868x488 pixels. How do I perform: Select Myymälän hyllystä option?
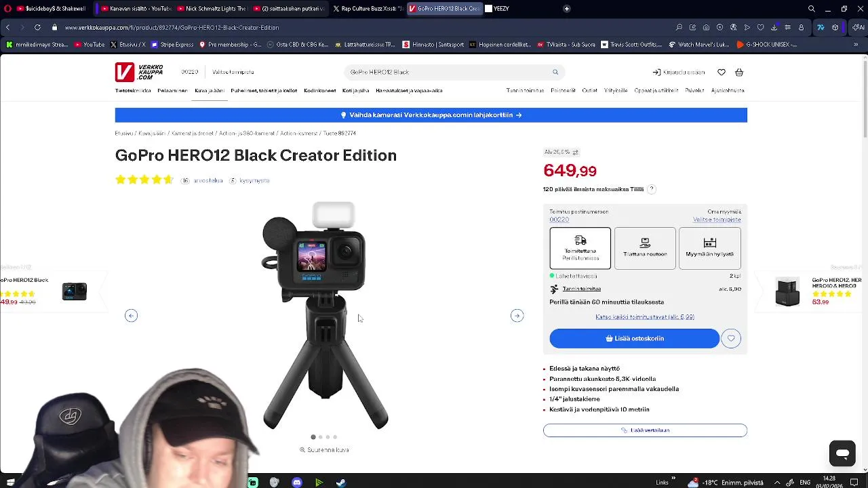pyautogui.click(x=709, y=248)
